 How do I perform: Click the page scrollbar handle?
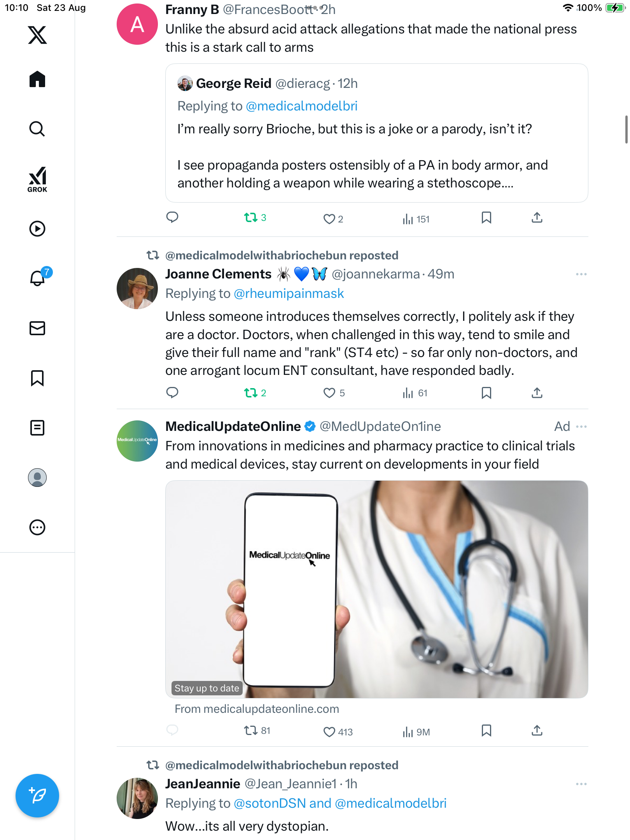(626, 129)
